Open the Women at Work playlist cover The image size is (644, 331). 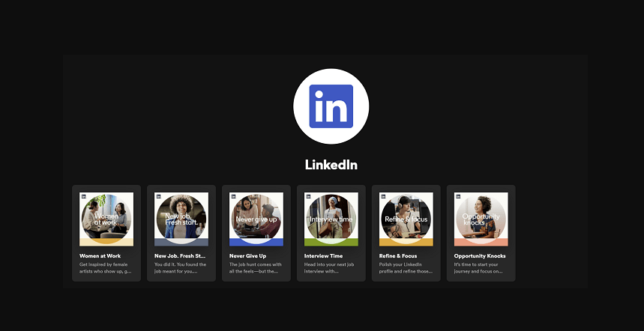(x=106, y=219)
